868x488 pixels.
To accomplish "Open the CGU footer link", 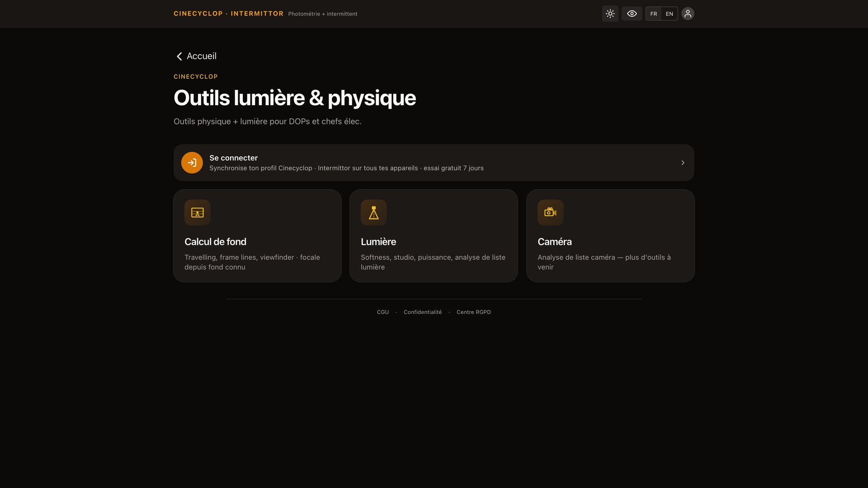I will coord(383,312).
